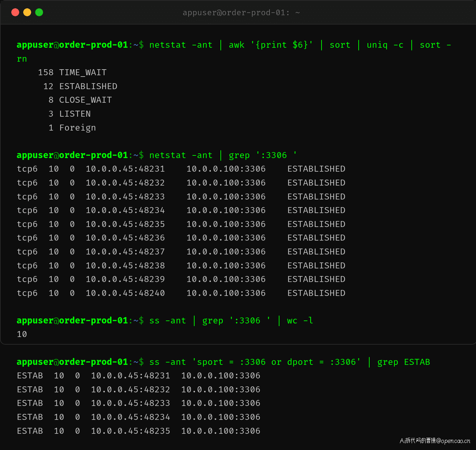The image size is (476, 450).
Task: Click the ESTAB row with port 48232
Action: coord(139,389)
